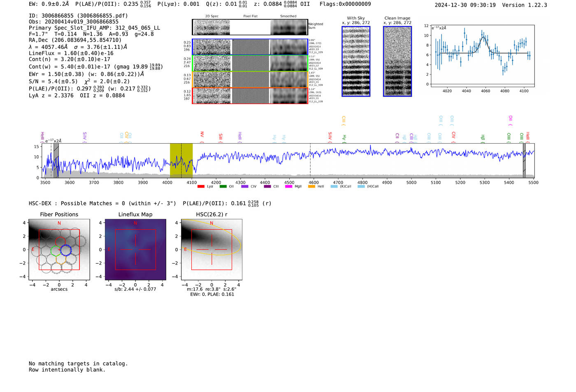Open the Clean Image thumbnail
The image size is (576, 392).
click(397, 61)
